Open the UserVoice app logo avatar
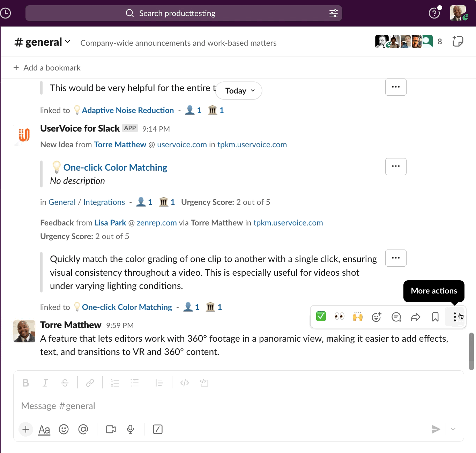This screenshot has height=453, width=476. pyautogui.click(x=24, y=135)
